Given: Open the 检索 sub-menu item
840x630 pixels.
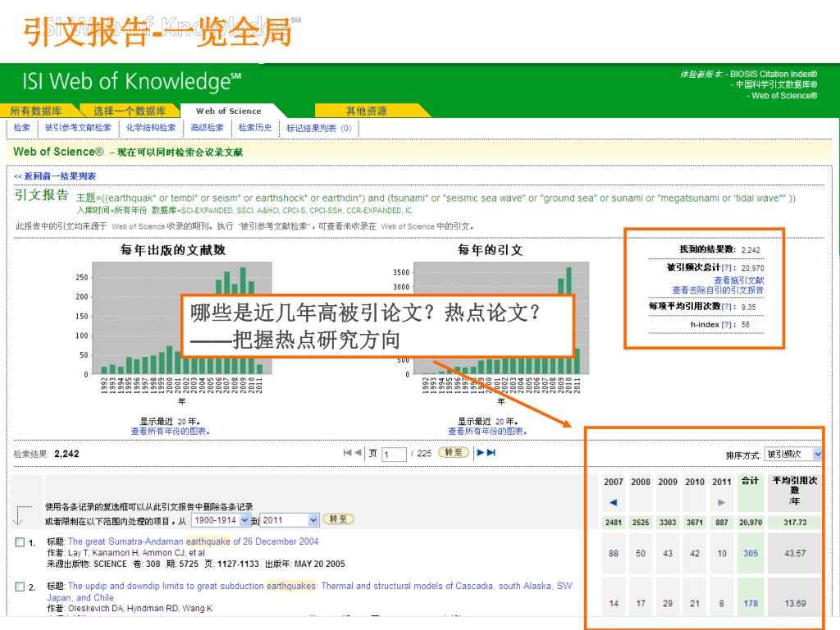Looking at the screenshot, I should click(x=22, y=127).
